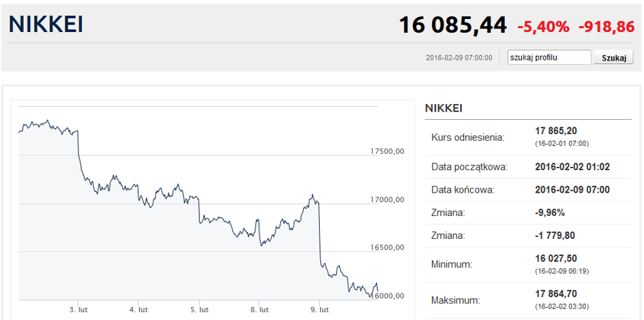Select the 'Kurs odniesienia' row

528,136
